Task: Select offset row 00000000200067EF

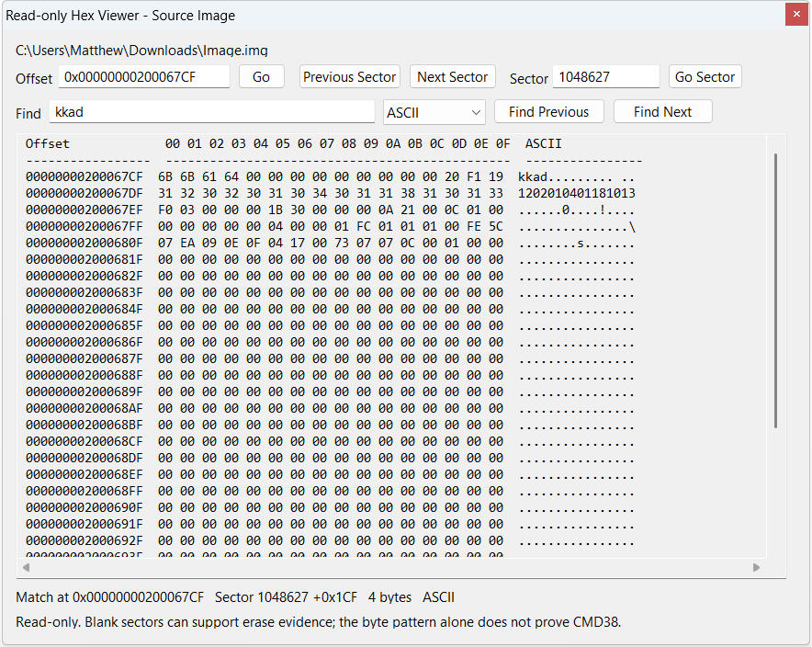Action: [331, 210]
